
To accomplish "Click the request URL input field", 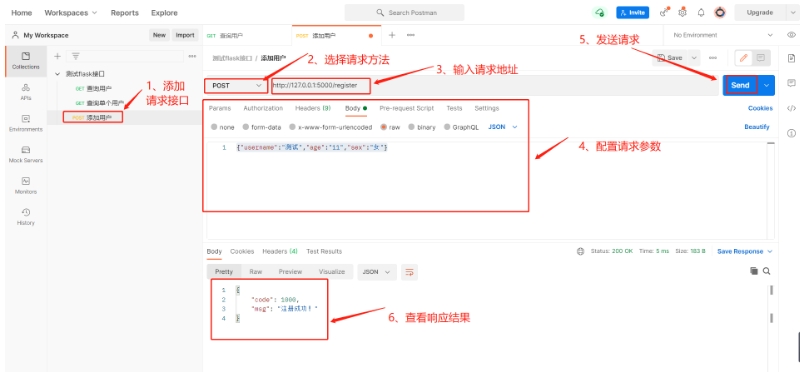I will pos(494,86).
